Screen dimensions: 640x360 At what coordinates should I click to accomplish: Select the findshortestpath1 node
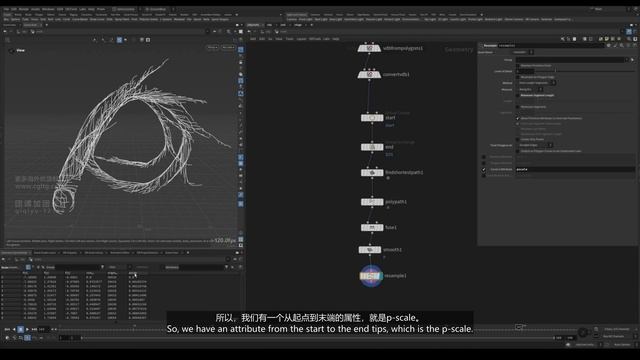tap(372, 173)
